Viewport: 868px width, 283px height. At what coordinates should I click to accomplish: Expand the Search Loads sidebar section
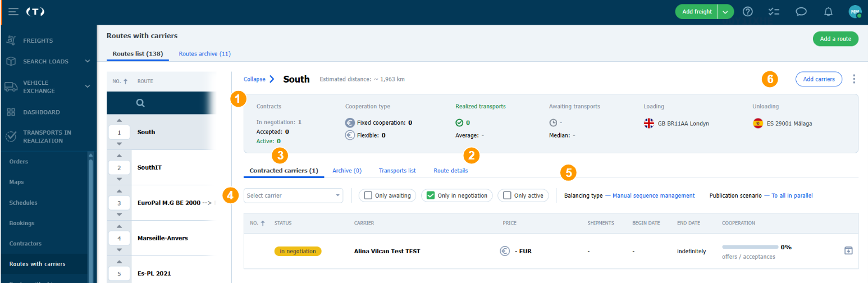pyautogui.click(x=88, y=61)
